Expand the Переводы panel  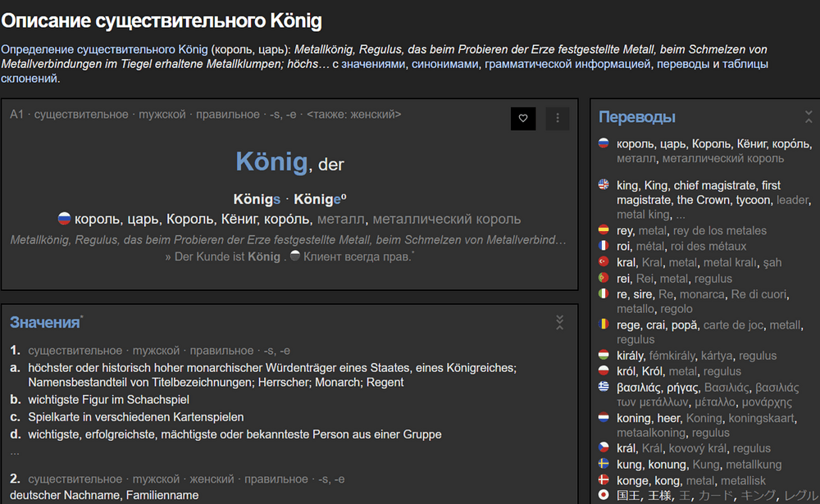pyautogui.click(x=809, y=117)
